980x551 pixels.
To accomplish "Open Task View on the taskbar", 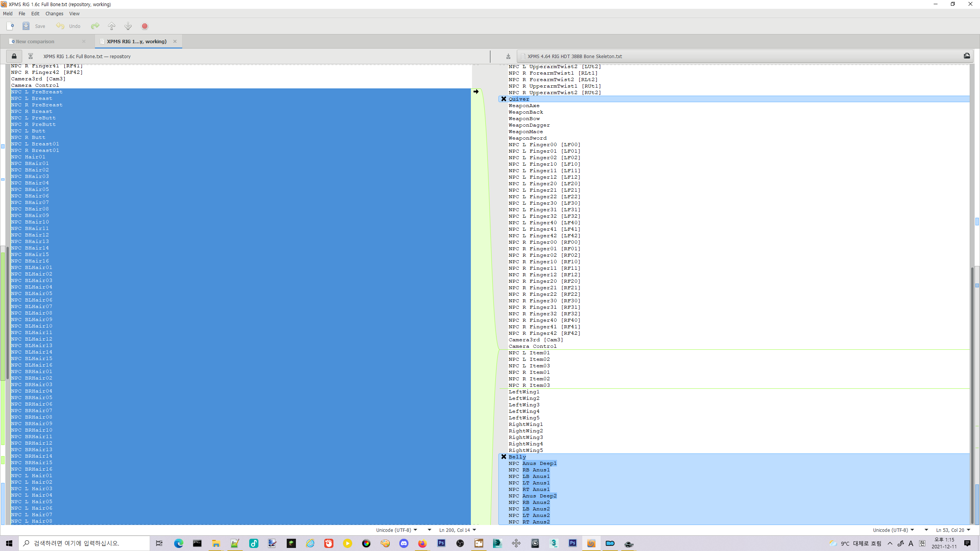I will pyautogui.click(x=159, y=543).
